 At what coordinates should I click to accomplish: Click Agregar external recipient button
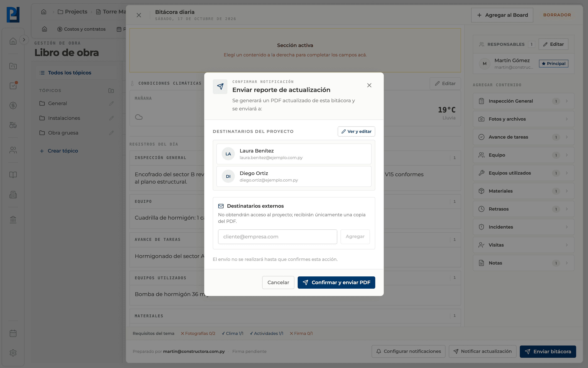click(x=355, y=237)
